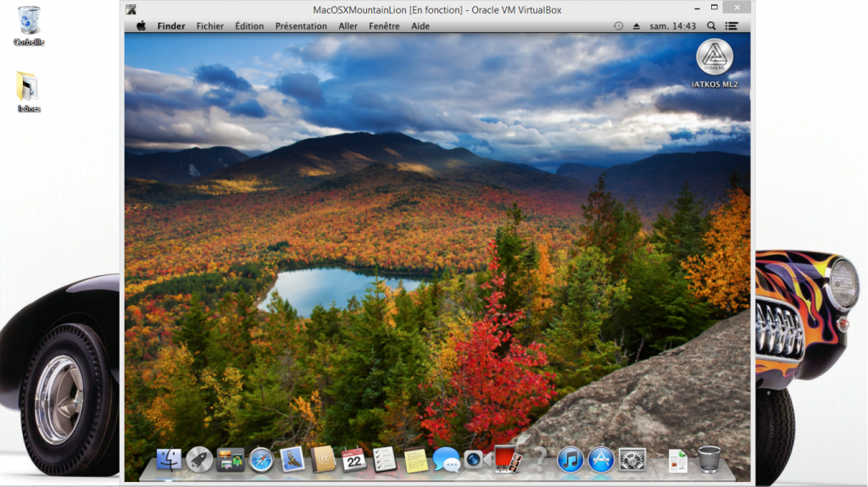The width and height of the screenshot is (868, 487).
Task: Open the Fichier menu
Action: pyautogui.click(x=210, y=26)
